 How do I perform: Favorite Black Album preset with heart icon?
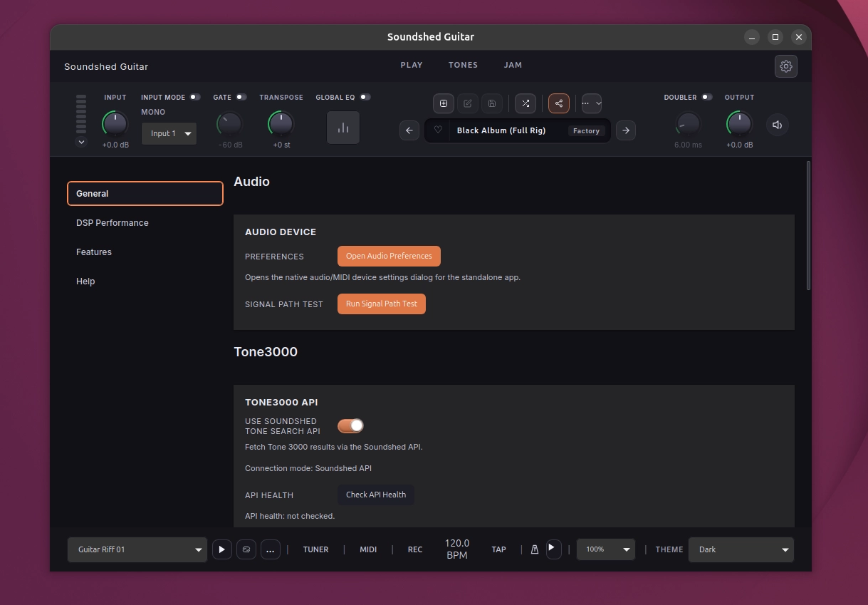438,130
